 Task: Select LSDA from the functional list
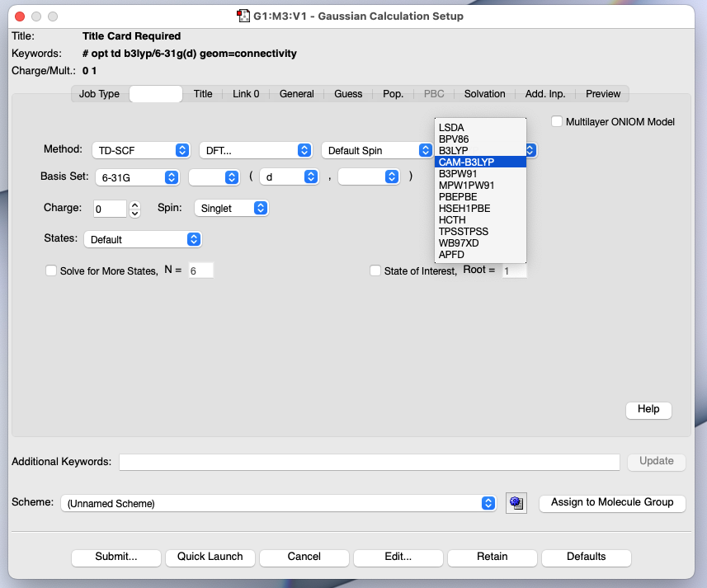tap(480, 127)
